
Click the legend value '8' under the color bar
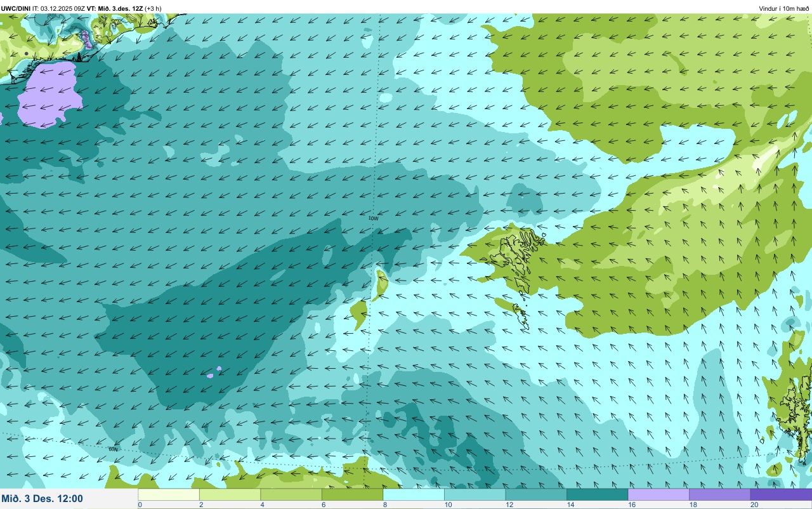tap(385, 505)
